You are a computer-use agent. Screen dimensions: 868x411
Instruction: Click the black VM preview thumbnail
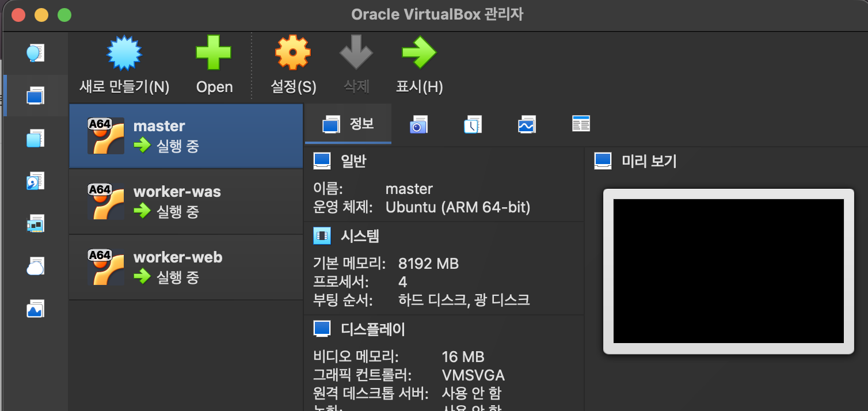tap(729, 271)
